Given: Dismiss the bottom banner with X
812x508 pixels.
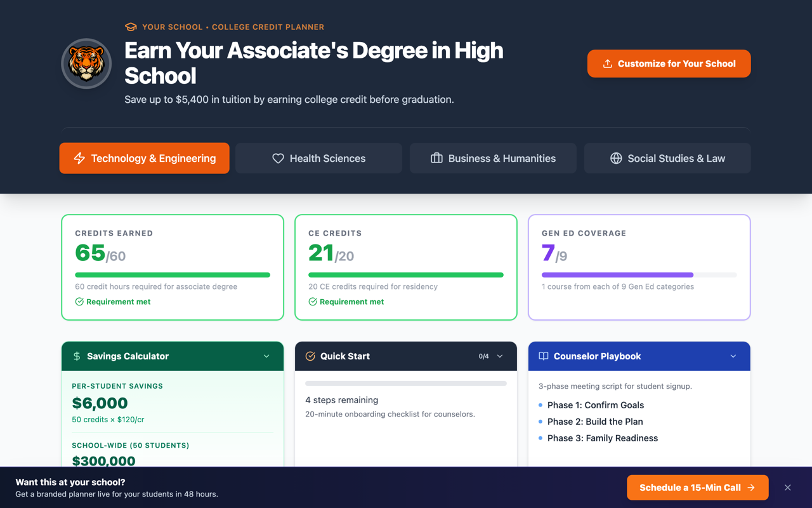Looking at the screenshot, I should [x=788, y=488].
